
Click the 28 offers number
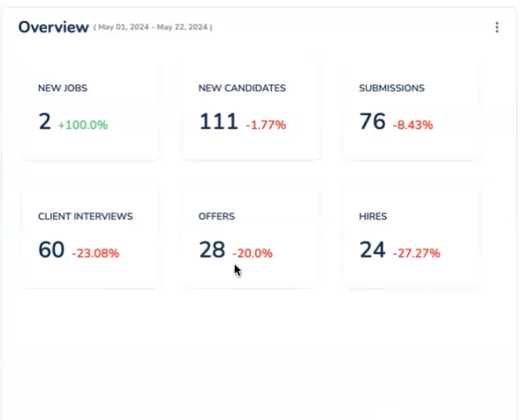tap(212, 250)
